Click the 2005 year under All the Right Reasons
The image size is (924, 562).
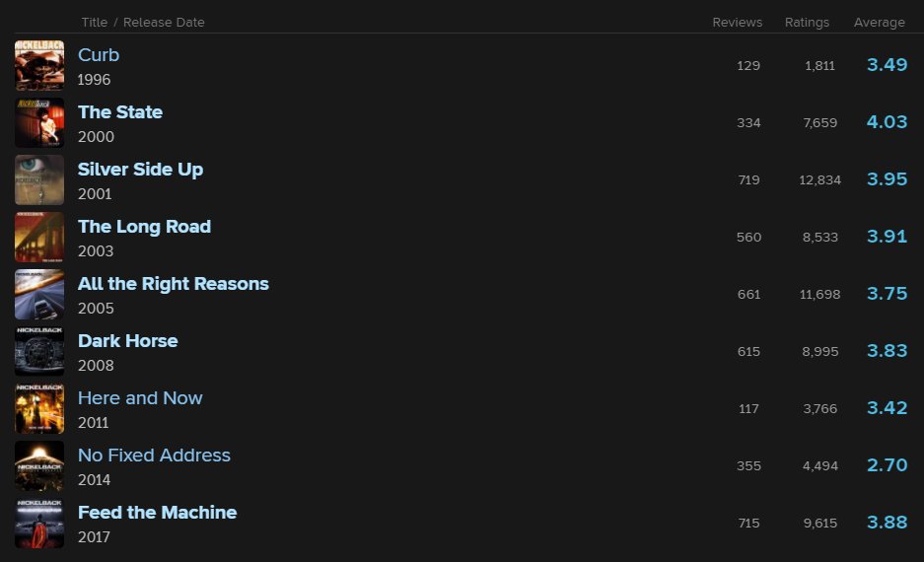tap(96, 308)
